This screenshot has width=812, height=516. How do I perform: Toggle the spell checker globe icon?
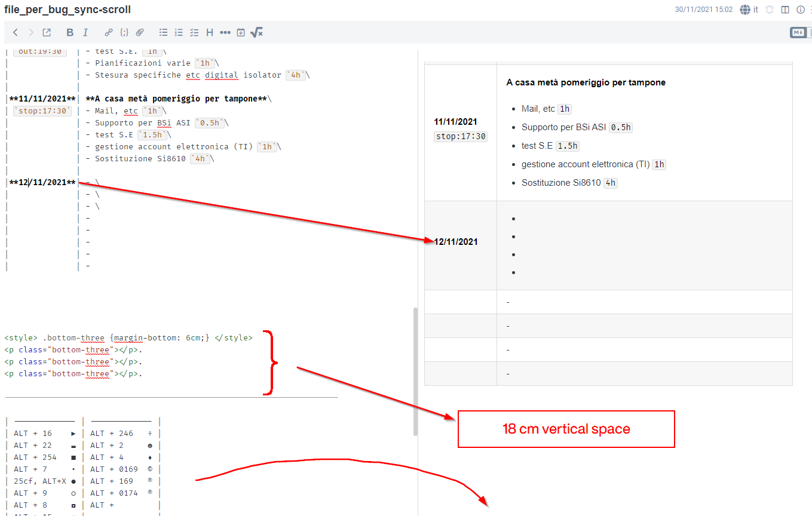(744, 10)
